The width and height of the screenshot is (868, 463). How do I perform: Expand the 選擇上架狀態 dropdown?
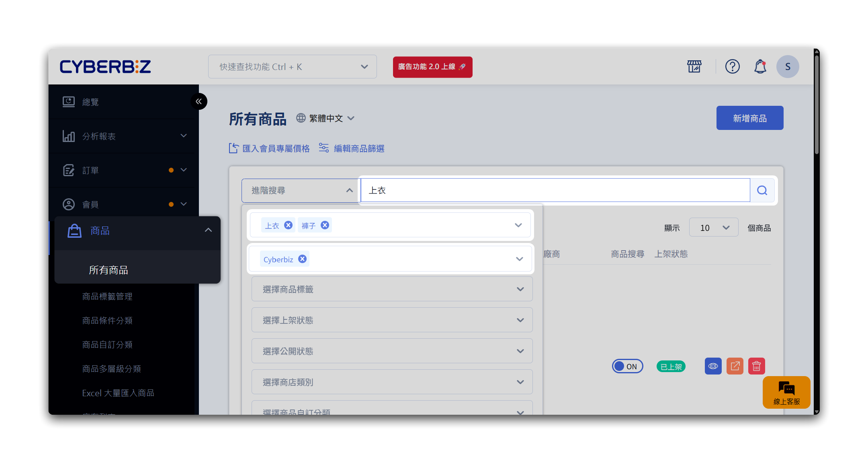(x=392, y=320)
